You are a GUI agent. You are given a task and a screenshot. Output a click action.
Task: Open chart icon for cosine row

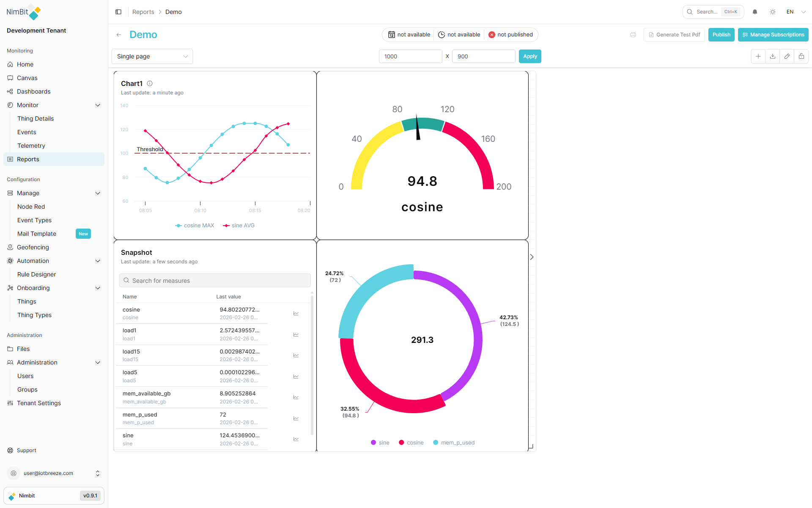296,314
